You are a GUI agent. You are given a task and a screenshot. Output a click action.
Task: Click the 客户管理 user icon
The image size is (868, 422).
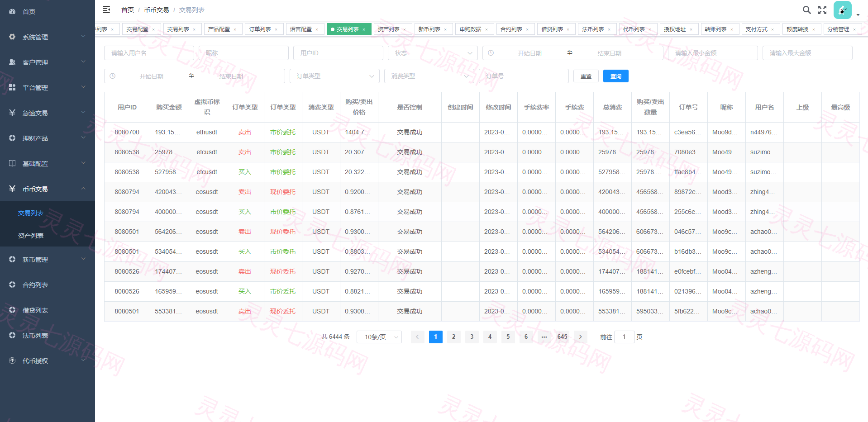12,62
